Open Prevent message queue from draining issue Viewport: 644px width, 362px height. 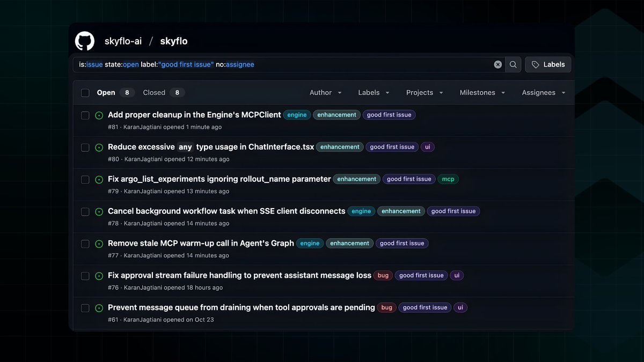click(x=241, y=308)
